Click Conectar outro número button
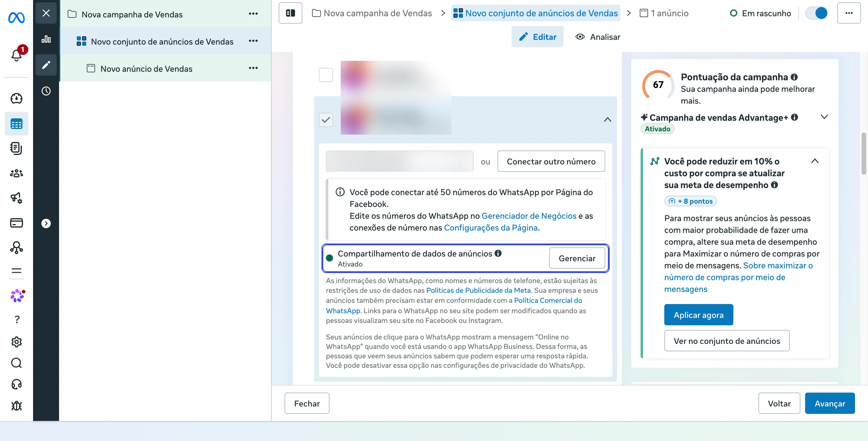The image size is (868, 441). click(551, 161)
